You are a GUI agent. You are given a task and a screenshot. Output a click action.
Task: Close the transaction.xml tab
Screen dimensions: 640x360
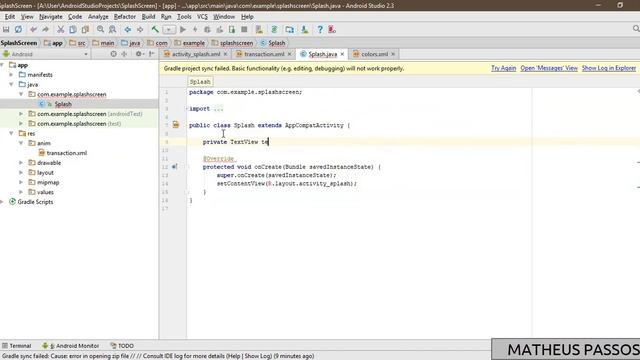(x=290, y=54)
